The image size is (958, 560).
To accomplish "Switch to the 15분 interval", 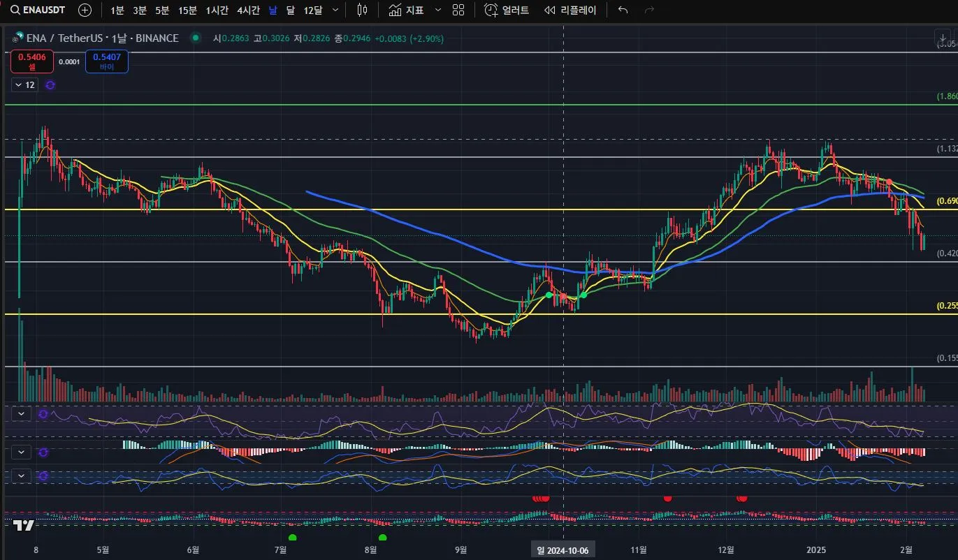I will (187, 10).
